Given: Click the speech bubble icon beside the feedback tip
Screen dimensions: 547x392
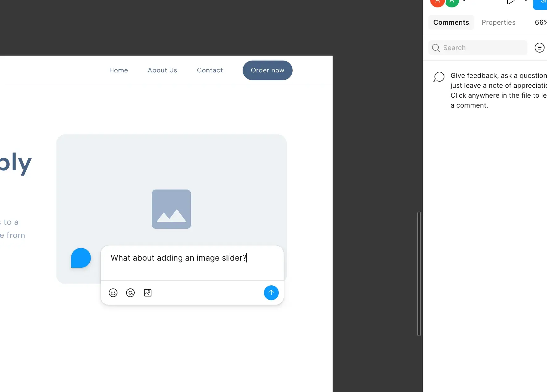Looking at the screenshot, I should click(x=439, y=77).
